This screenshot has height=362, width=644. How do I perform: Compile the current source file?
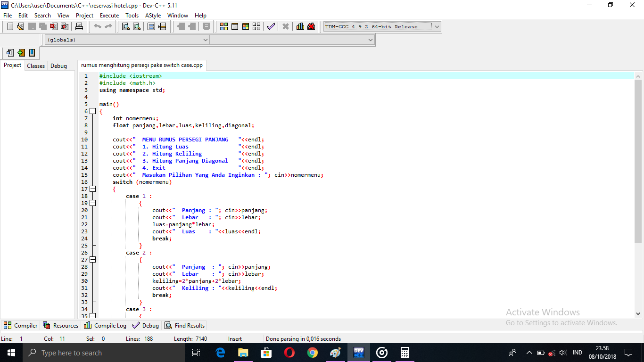pos(223,26)
